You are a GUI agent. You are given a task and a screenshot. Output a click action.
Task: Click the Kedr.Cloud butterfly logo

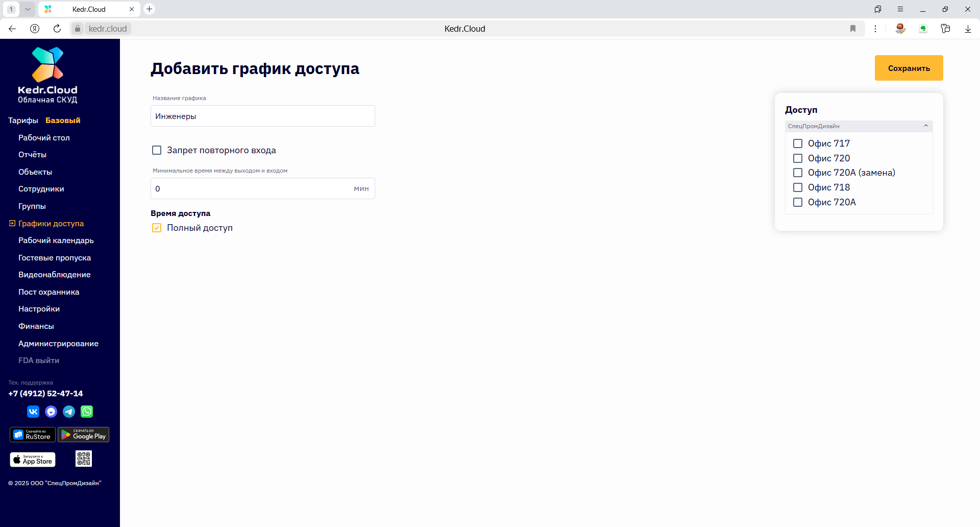click(47, 64)
